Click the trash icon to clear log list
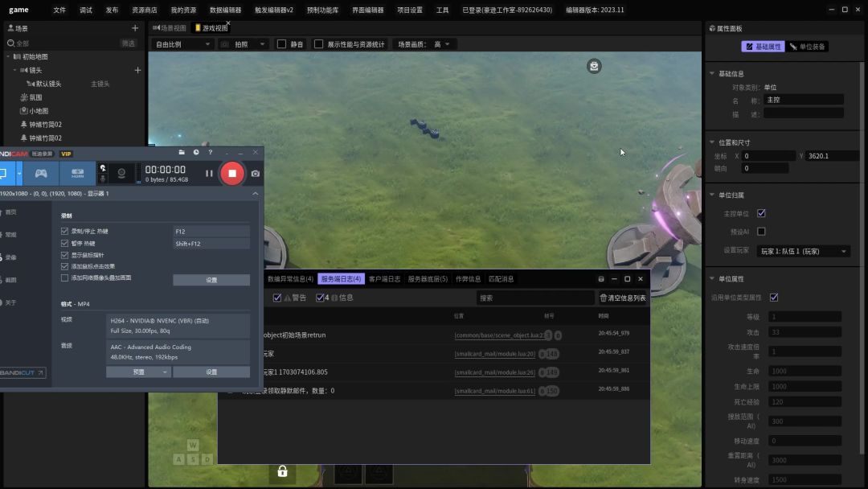This screenshot has height=489, width=868. (x=604, y=298)
